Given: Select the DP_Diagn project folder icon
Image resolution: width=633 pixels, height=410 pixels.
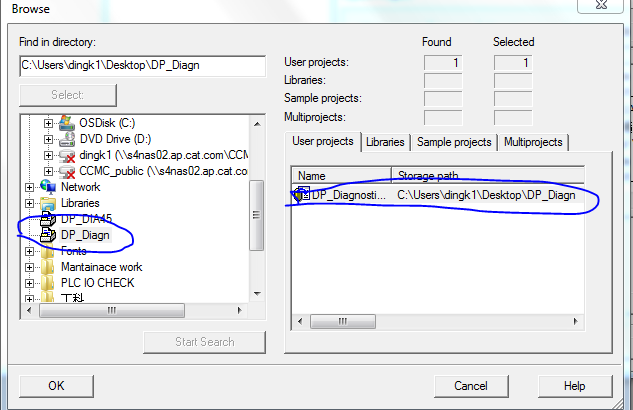Looking at the screenshot, I should pyautogui.click(x=48, y=235).
